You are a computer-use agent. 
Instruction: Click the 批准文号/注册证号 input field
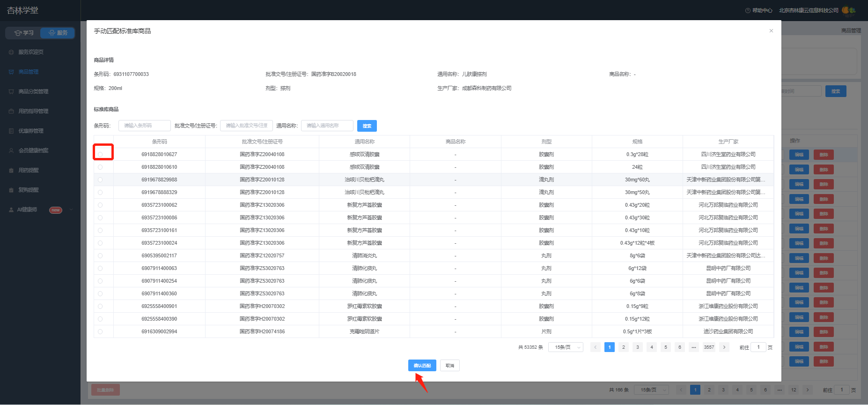pos(247,126)
